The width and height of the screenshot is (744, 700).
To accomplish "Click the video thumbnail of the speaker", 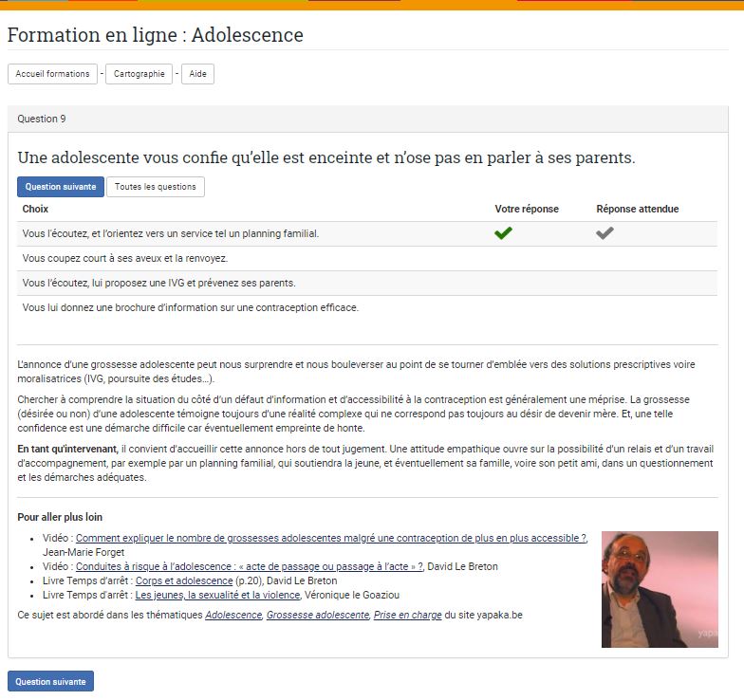I will point(660,589).
